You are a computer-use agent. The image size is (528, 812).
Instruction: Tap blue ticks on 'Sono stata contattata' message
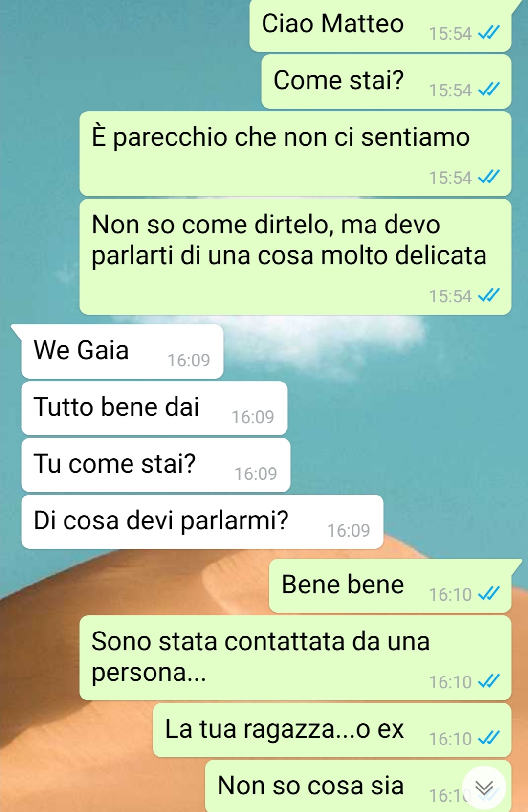point(488,682)
